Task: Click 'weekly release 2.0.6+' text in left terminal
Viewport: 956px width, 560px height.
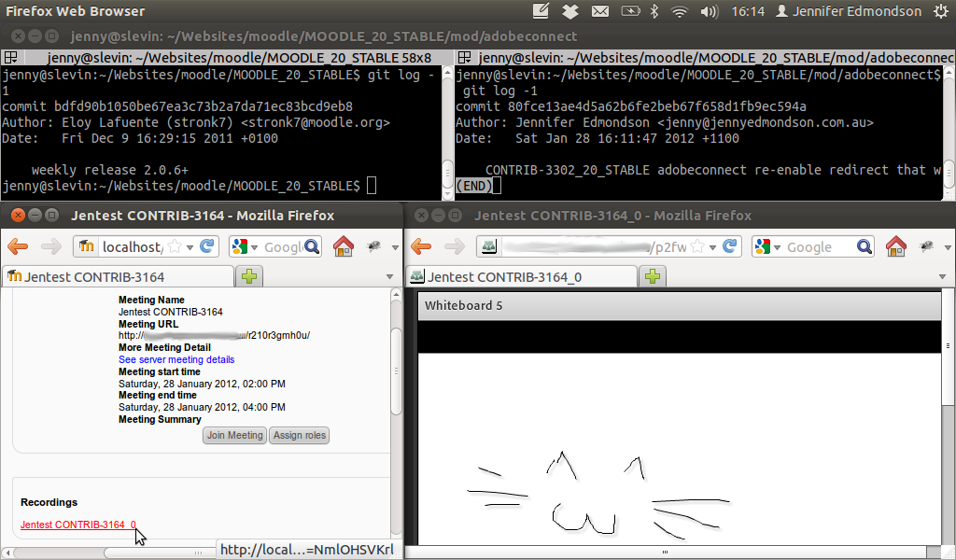Action: (110, 170)
